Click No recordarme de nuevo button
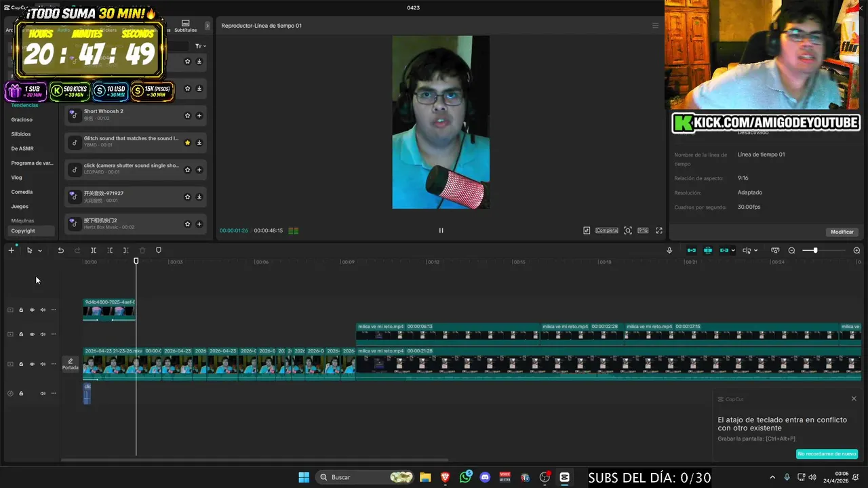This screenshot has height=488, width=868. tap(827, 453)
